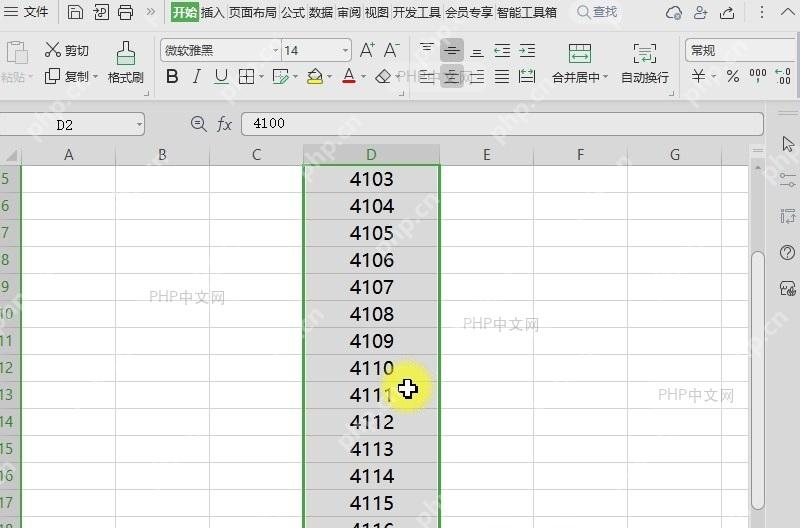Click the formula bar showing 4100
The height and width of the screenshot is (528, 800).
[502, 123]
